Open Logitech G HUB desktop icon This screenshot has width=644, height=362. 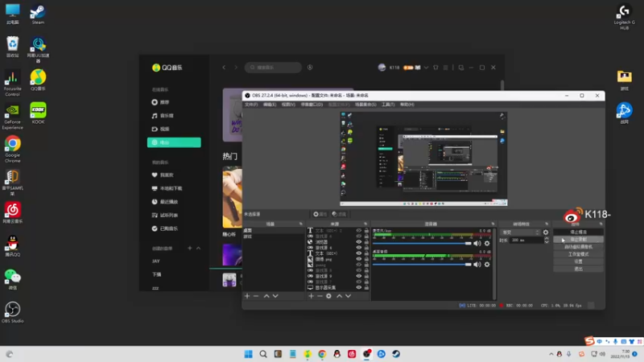click(625, 17)
